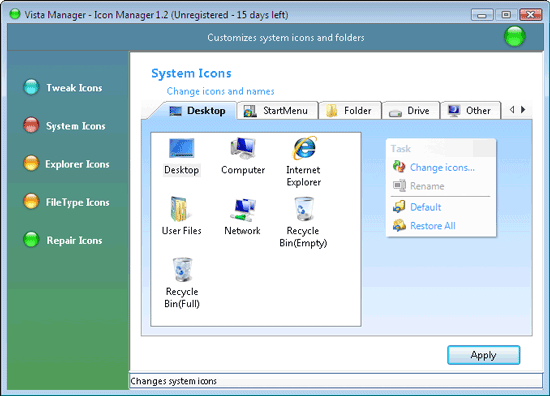
Task: Switch to the Folder tab
Action: point(350,110)
